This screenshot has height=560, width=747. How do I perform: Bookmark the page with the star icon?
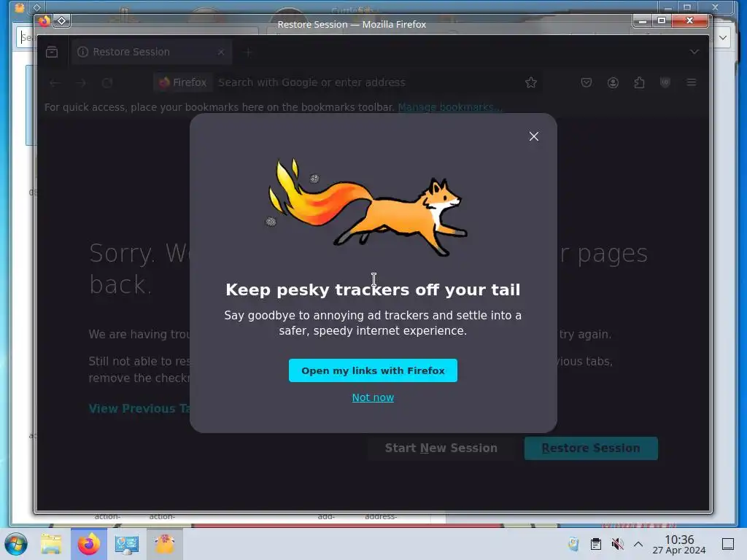531,82
